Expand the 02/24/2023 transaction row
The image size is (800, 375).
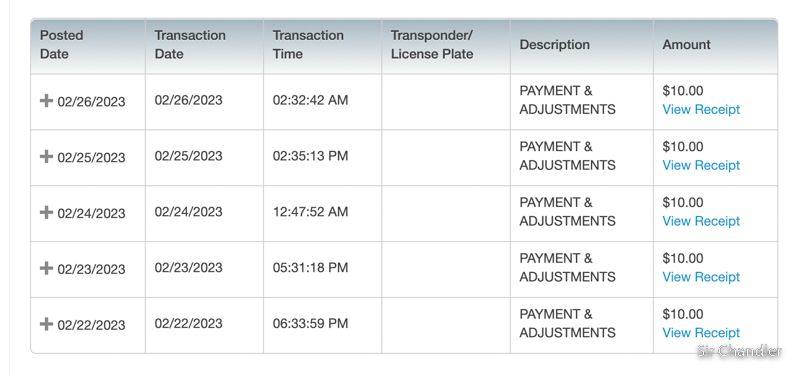[x=46, y=212]
